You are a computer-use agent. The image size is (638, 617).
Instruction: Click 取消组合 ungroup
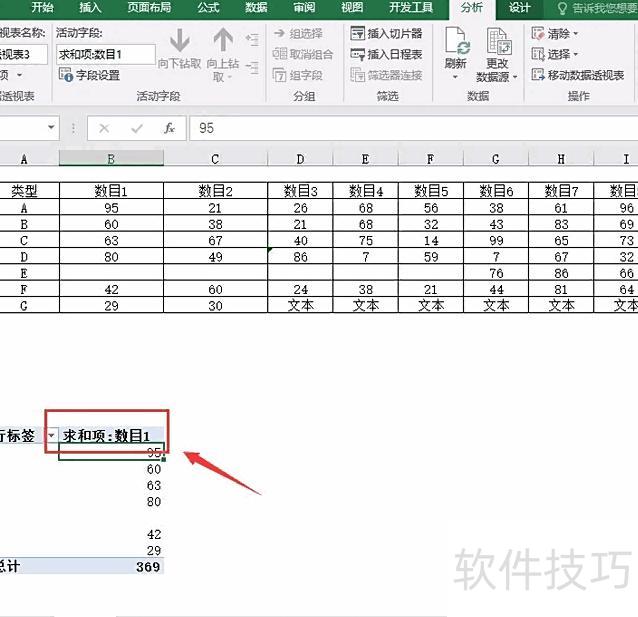coord(303,54)
